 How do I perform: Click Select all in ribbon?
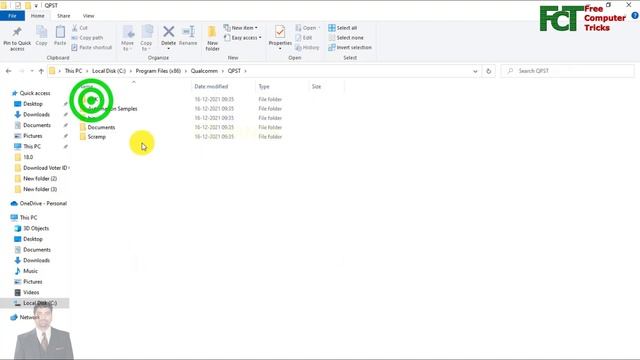tap(343, 28)
